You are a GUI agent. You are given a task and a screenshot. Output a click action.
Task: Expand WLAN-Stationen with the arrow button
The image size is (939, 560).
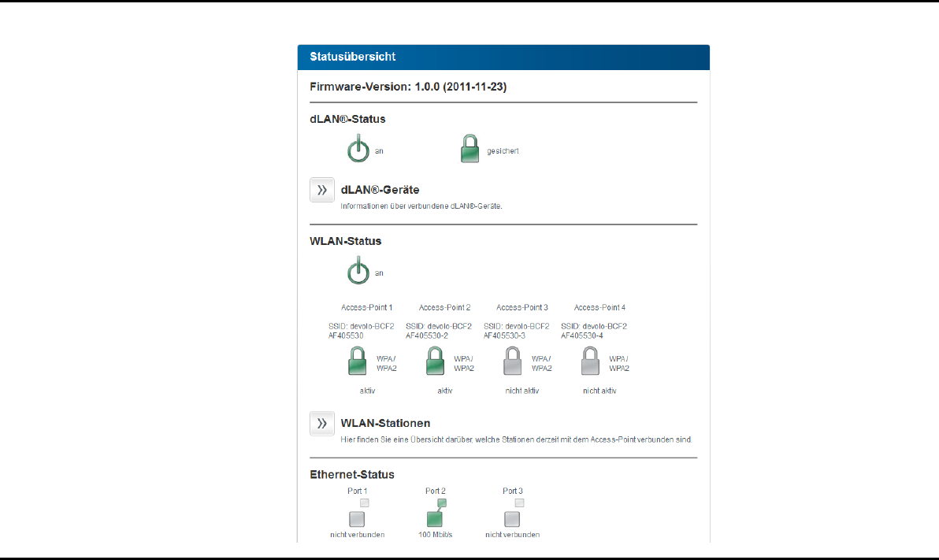click(x=321, y=424)
